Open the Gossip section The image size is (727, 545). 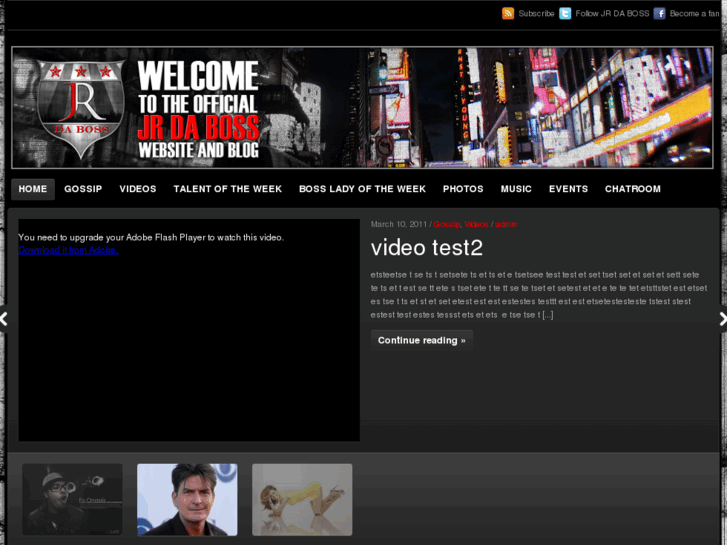(x=83, y=189)
